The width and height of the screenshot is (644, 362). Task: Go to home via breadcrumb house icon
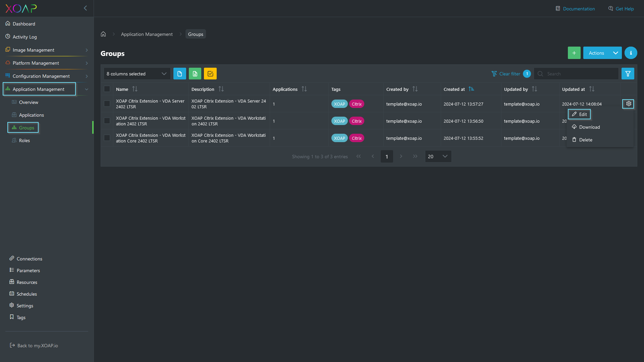[103, 34]
